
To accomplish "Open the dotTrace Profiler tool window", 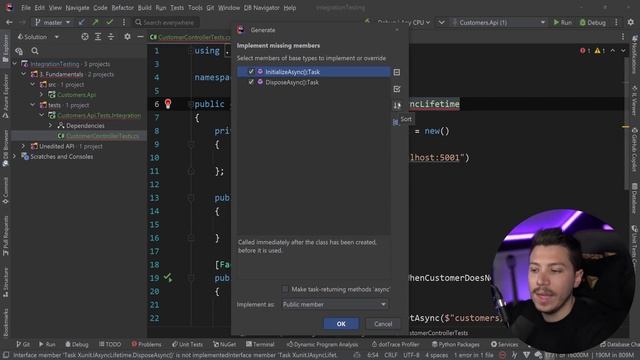I will [396, 344].
